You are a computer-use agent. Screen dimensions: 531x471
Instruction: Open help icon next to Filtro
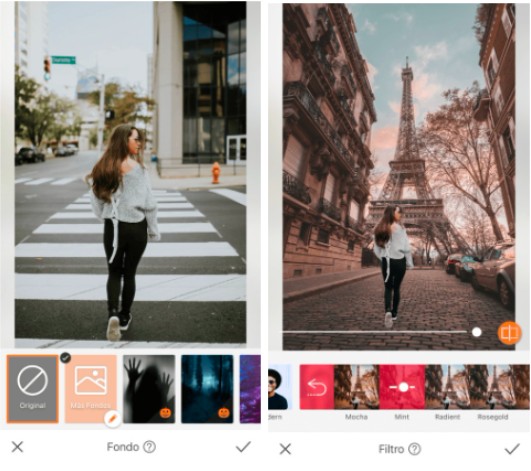[415, 449]
